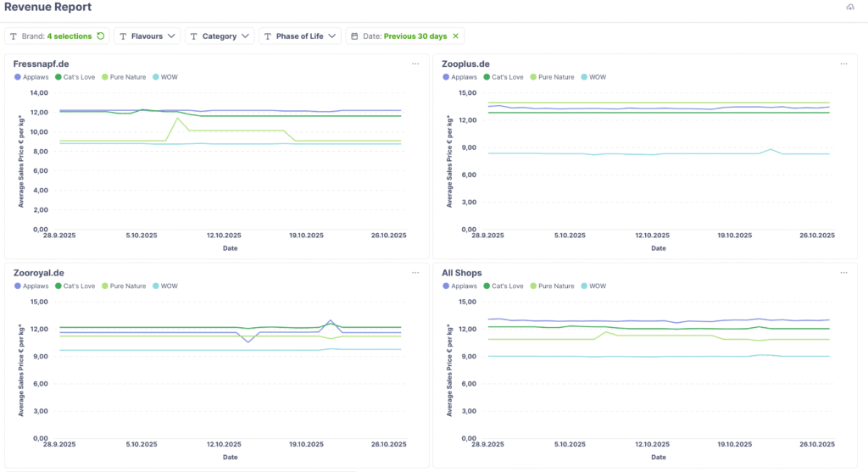Click Pure Nature color dot in All Shops legend

[x=535, y=286]
